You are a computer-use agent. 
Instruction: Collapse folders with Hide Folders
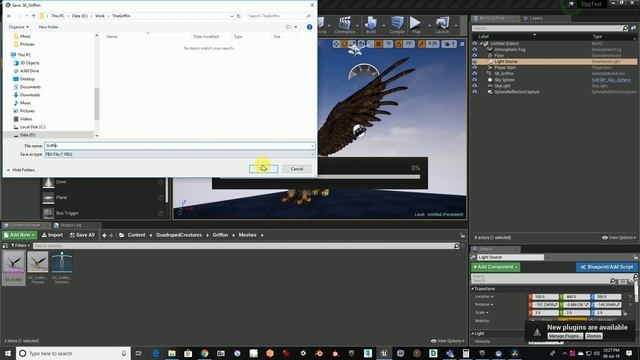click(x=20, y=170)
